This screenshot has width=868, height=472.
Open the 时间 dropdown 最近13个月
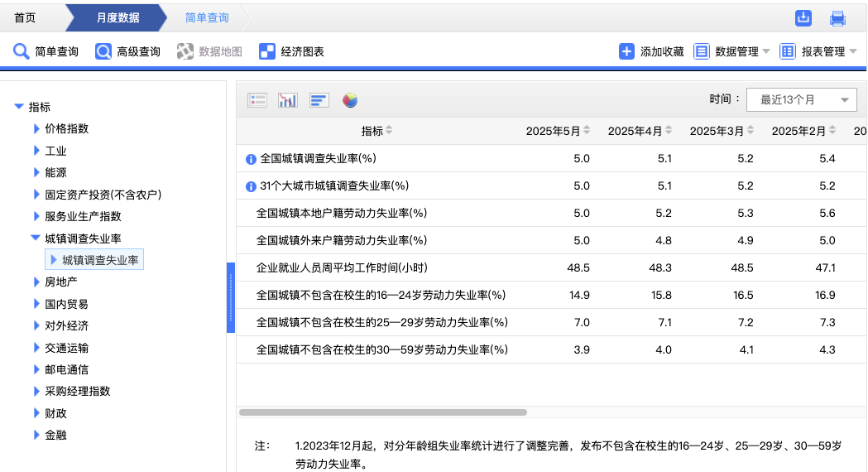click(x=801, y=99)
